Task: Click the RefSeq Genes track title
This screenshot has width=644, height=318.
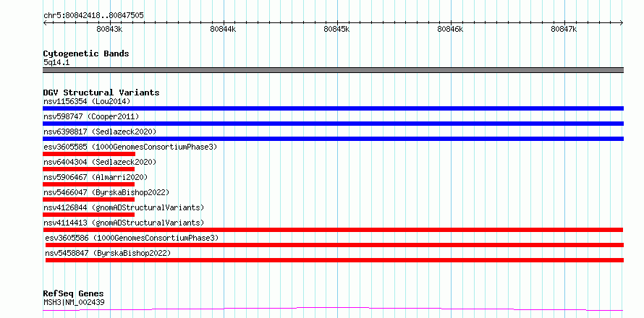Action: point(73,294)
